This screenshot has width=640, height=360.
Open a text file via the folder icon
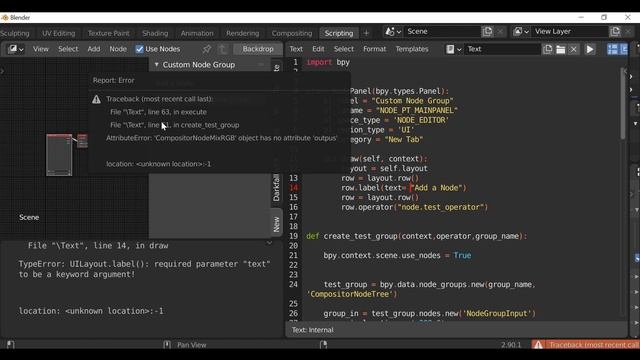(560, 49)
